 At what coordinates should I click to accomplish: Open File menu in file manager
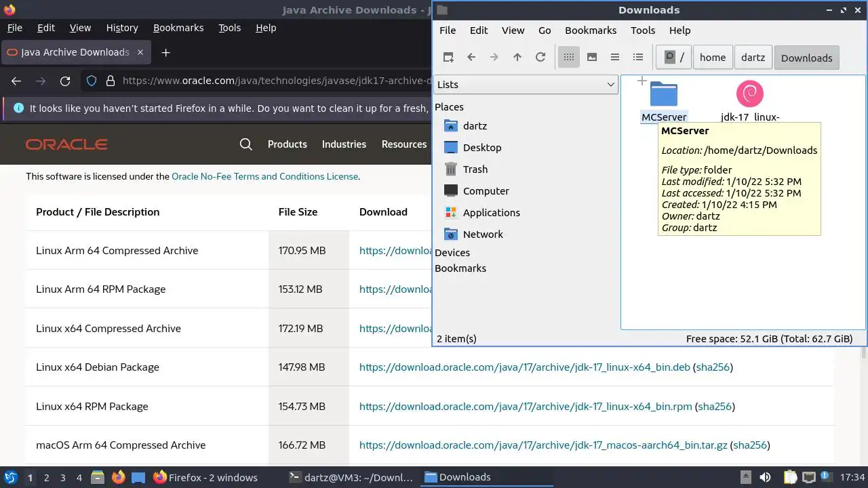448,30
